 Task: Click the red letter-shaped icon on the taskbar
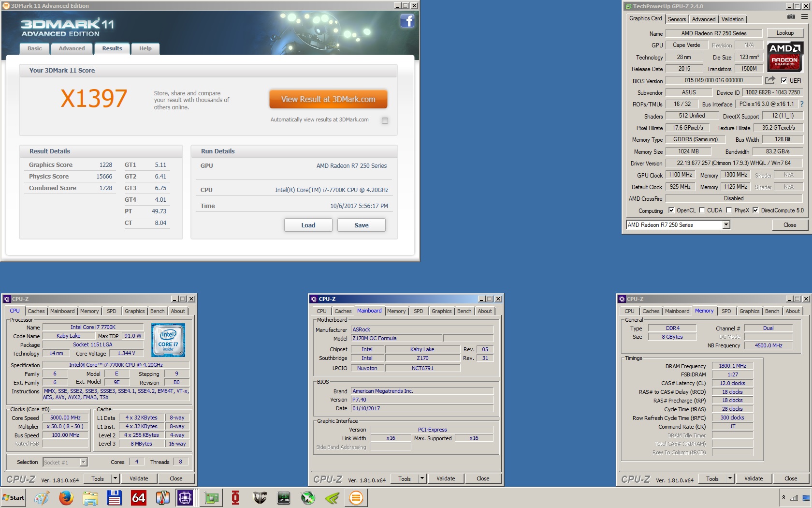[235, 498]
